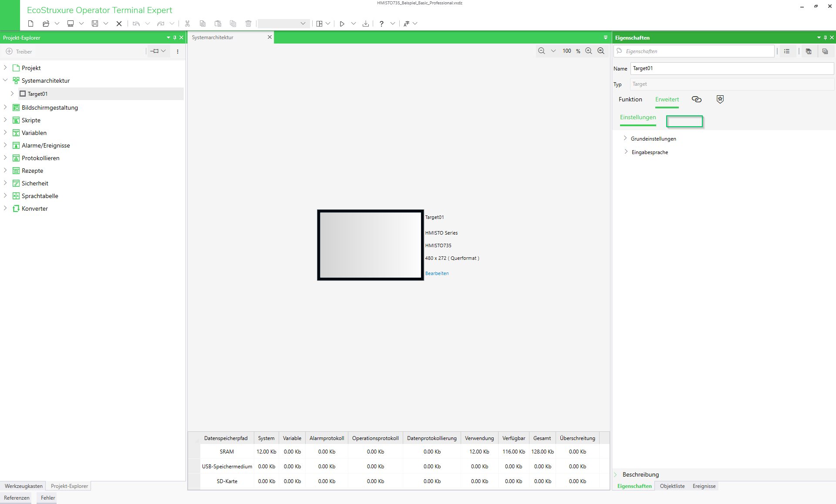Click the clipboard paste icon
Image resolution: width=836 pixels, height=504 pixels.
coord(218,24)
